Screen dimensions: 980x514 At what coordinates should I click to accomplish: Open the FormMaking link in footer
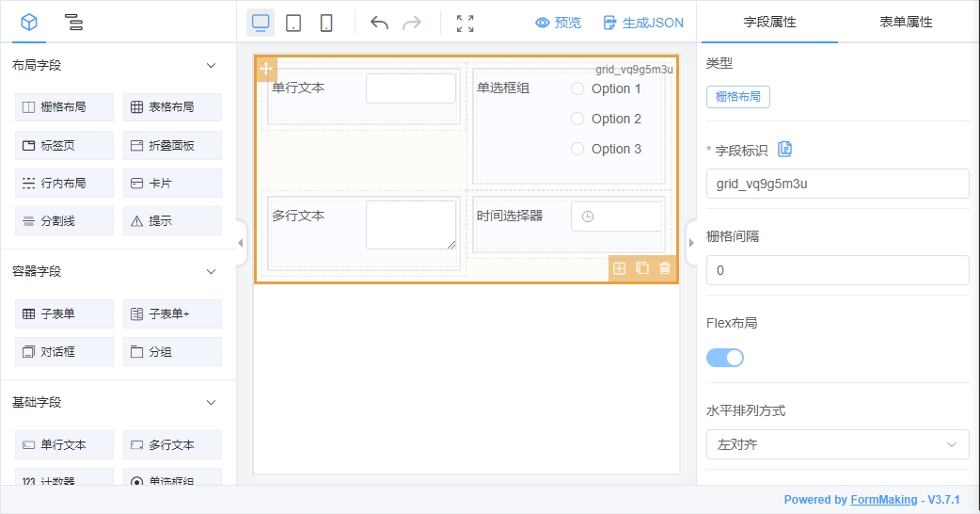point(883,500)
